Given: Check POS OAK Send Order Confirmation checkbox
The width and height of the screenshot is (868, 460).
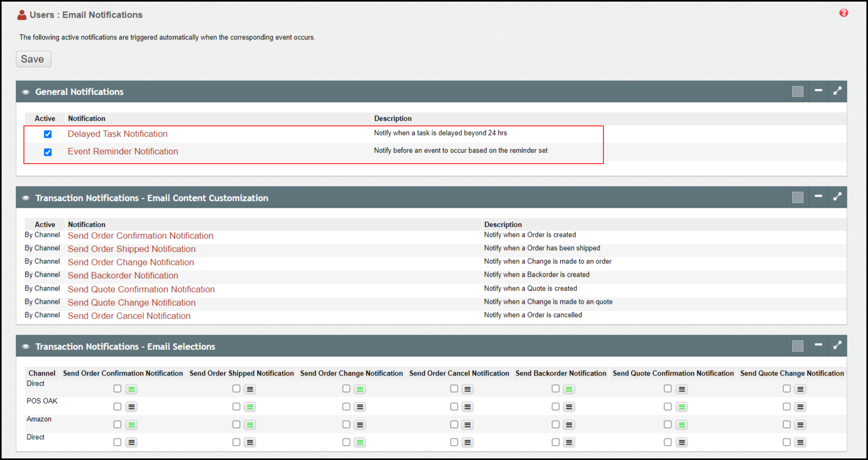Looking at the screenshot, I should pyautogui.click(x=117, y=406).
